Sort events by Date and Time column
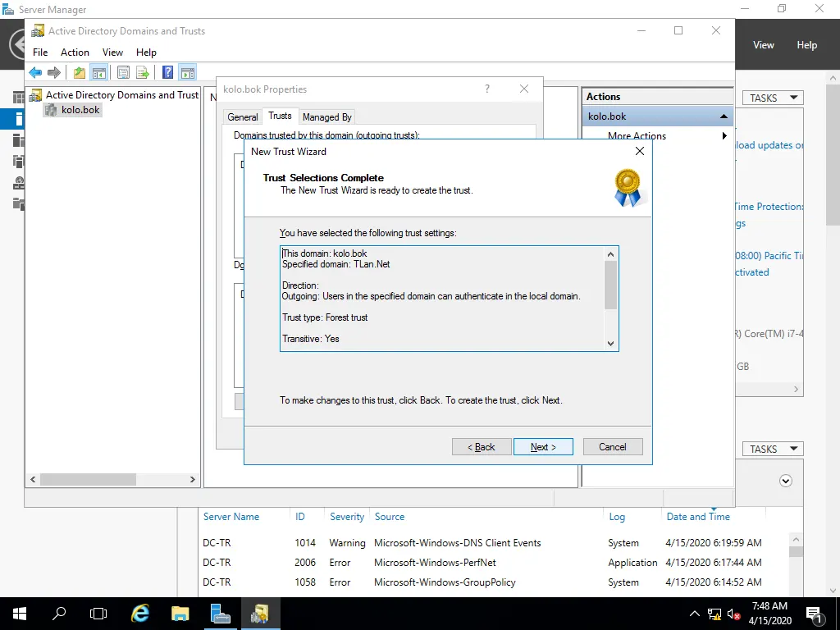This screenshot has width=840, height=630. point(698,517)
